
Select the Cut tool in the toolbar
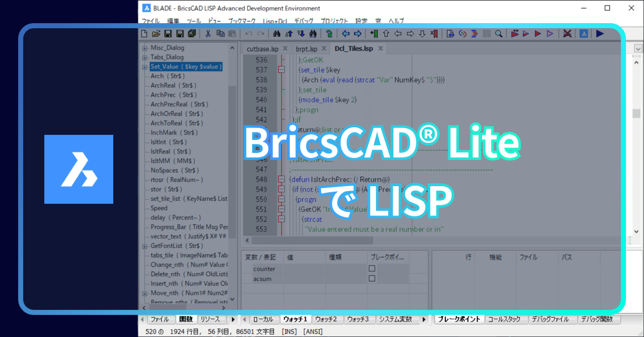coord(208,33)
